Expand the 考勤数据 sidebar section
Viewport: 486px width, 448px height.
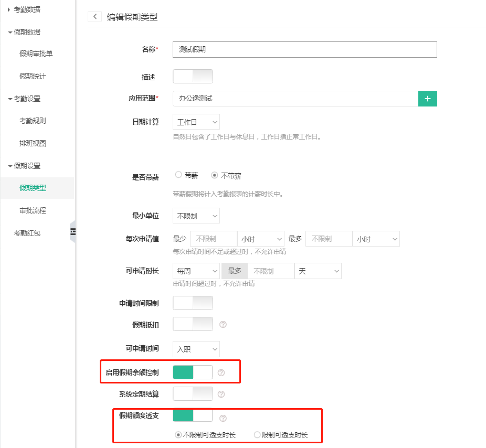coord(24,9)
